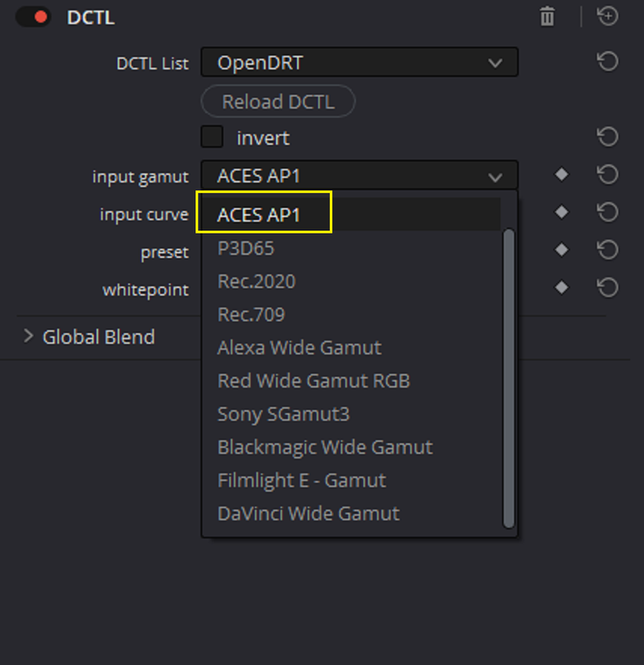
Task: Pick Alexa Wide Gamut option
Action: tap(351, 347)
